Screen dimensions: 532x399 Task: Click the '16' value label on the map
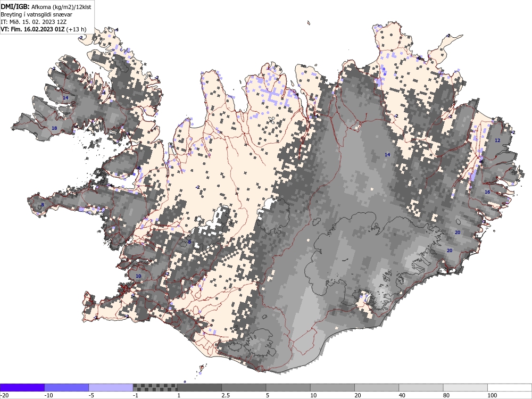487,192
